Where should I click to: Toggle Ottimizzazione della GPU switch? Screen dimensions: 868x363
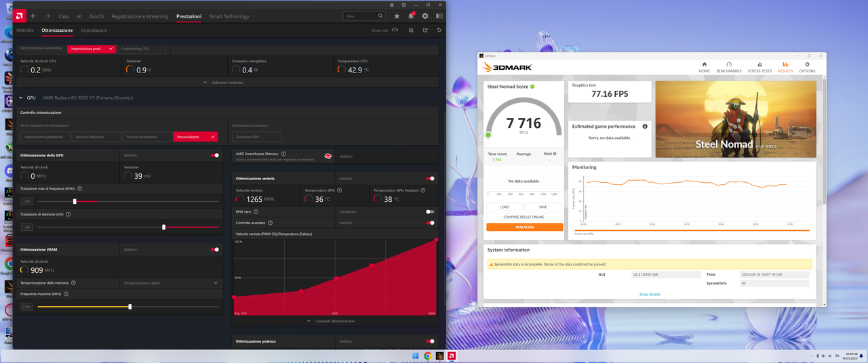coord(215,155)
